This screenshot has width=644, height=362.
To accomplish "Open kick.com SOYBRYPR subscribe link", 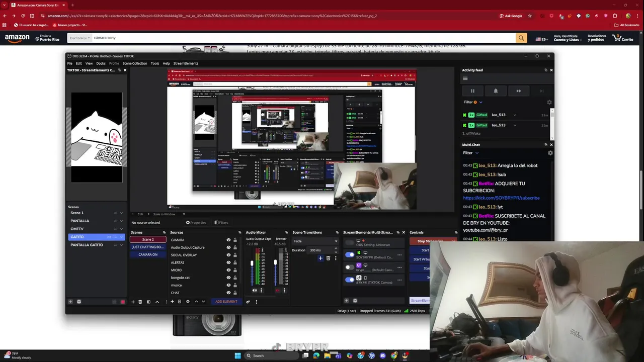I will pyautogui.click(x=501, y=198).
